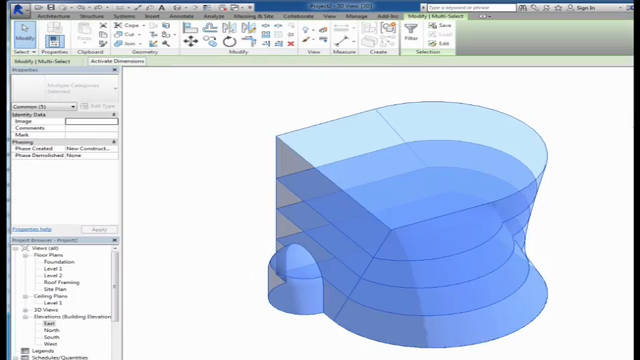Click the Comments property value field
640x360 pixels.
pos(92,128)
